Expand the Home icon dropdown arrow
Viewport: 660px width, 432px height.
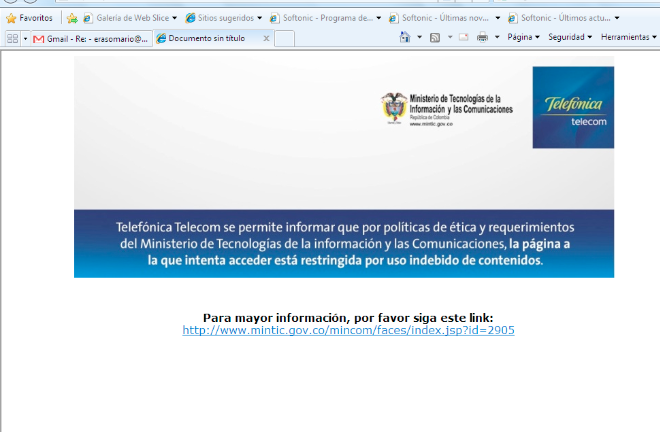419,37
